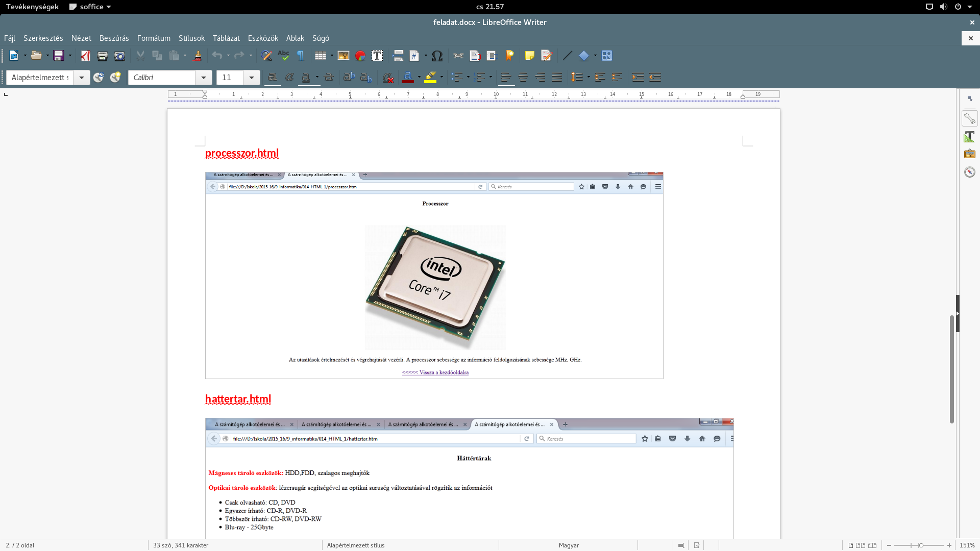Open the sidebar Gallery icon
The image size is (980, 551).
970,154
